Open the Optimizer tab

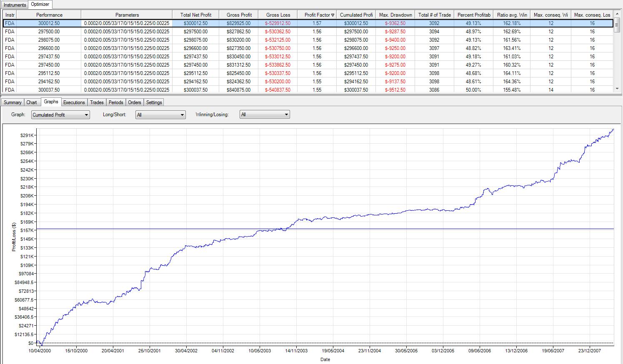40,5
